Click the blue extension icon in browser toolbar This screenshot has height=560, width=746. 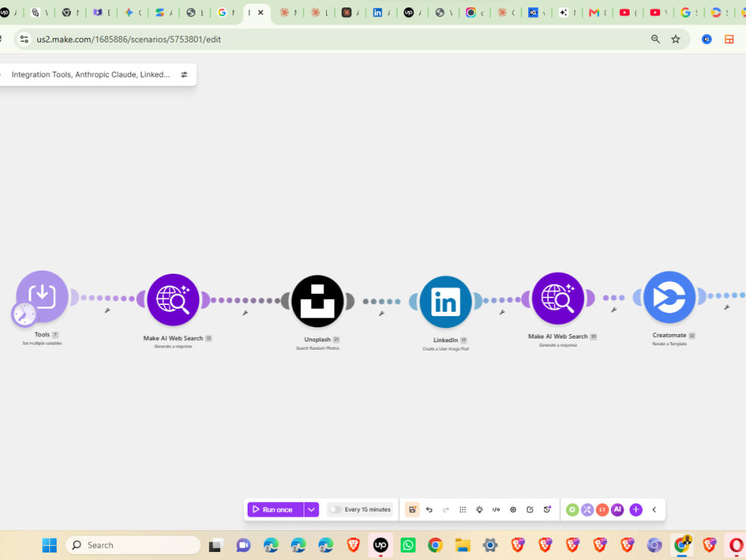click(706, 40)
